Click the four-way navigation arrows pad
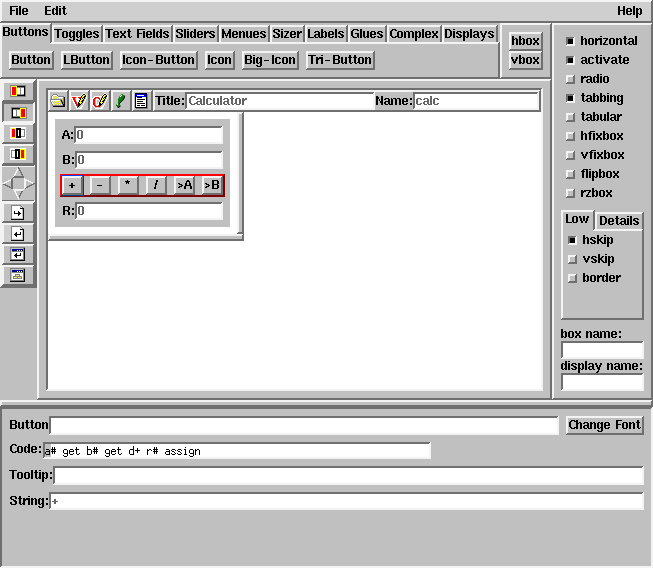The height and width of the screenshot is (568, 653). [19, 183]
